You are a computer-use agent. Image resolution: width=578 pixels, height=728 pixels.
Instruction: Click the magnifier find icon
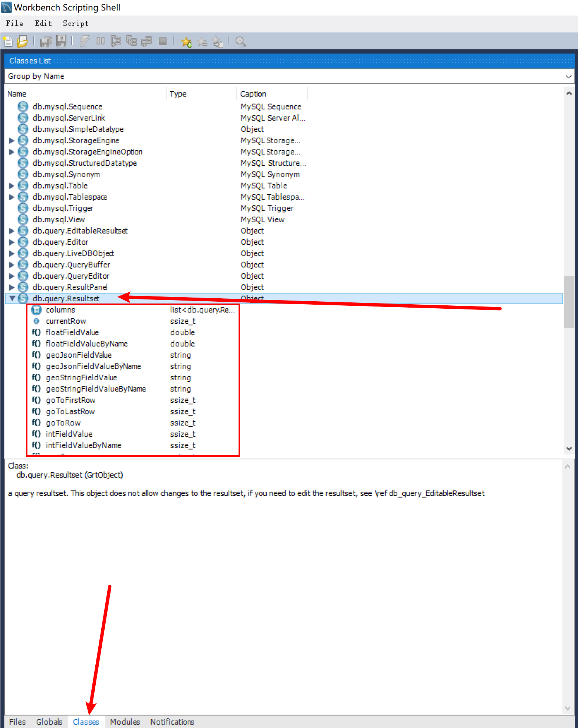pyautogui.click(x=241, y=42)
